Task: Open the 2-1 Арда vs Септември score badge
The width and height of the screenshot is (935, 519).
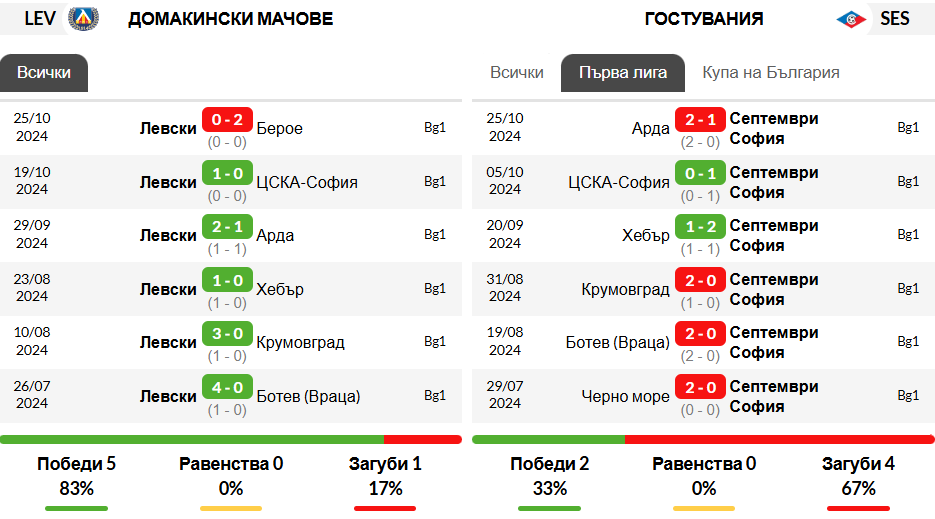Action: [700, 119]
